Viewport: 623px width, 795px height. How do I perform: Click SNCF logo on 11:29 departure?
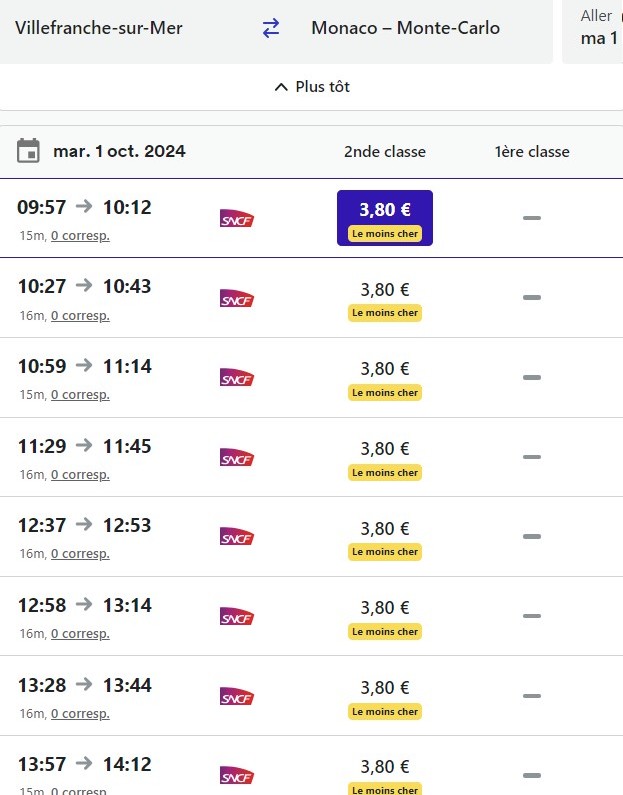237,458
